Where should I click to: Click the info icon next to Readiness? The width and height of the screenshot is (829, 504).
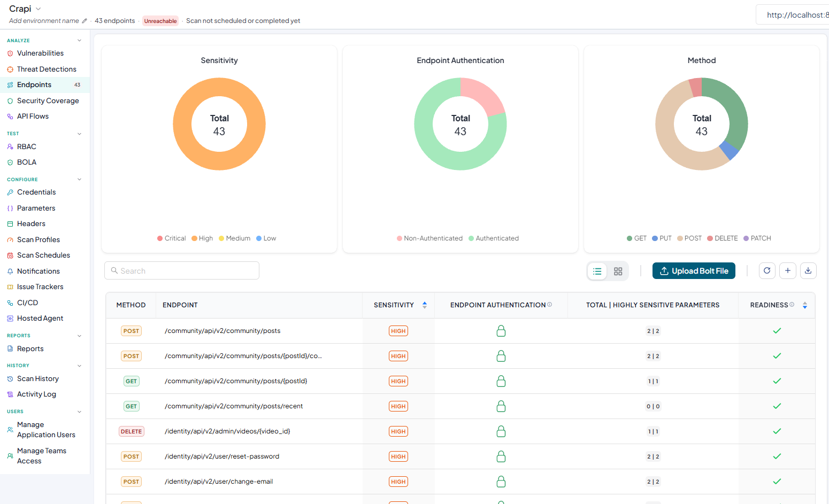792,305
